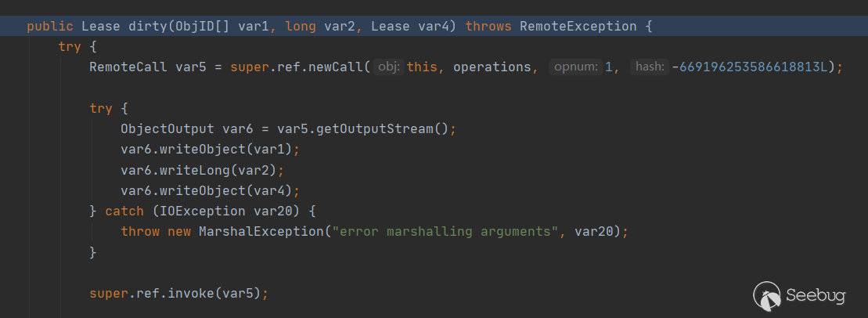The height and width of the screenshot is (318, 868).
Task: Click the operations argument
Action: (x=492, y=67)
